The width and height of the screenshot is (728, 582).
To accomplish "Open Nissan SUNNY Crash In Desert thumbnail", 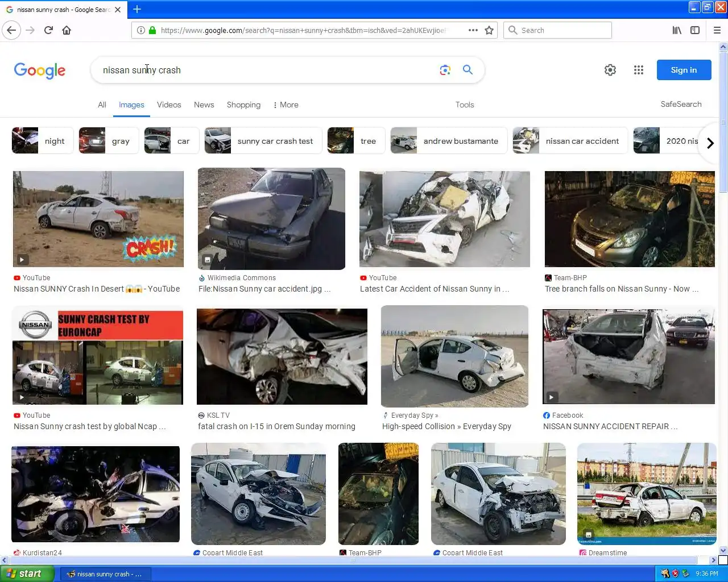I will pyautogui.click(x=98, y=219).
